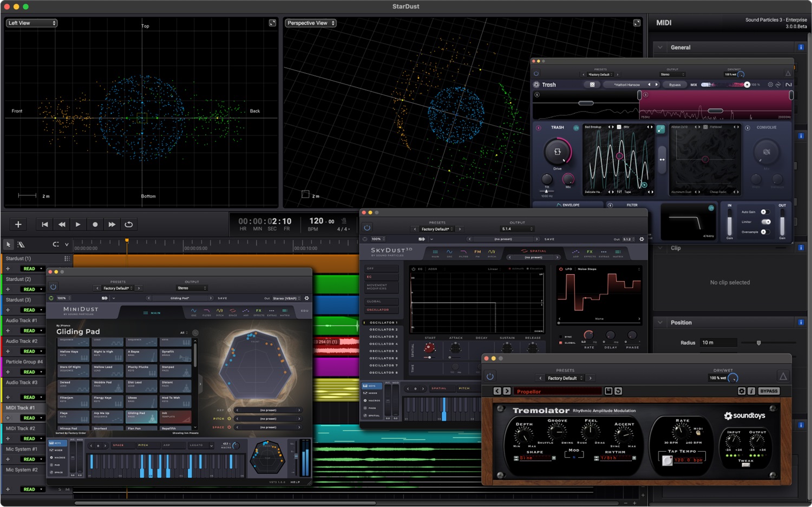
Task: Open the OSC tab in MiniDust
Action: click(x=194, y=312)
